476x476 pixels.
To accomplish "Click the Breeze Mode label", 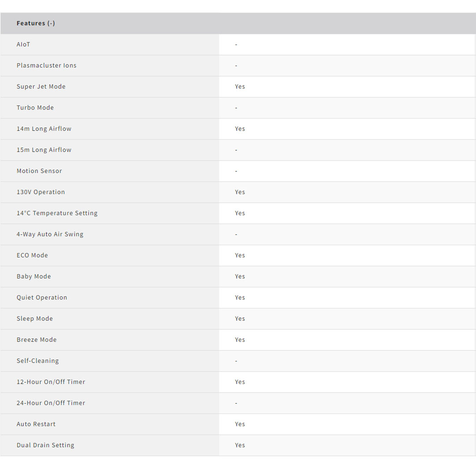I will 37,340.
